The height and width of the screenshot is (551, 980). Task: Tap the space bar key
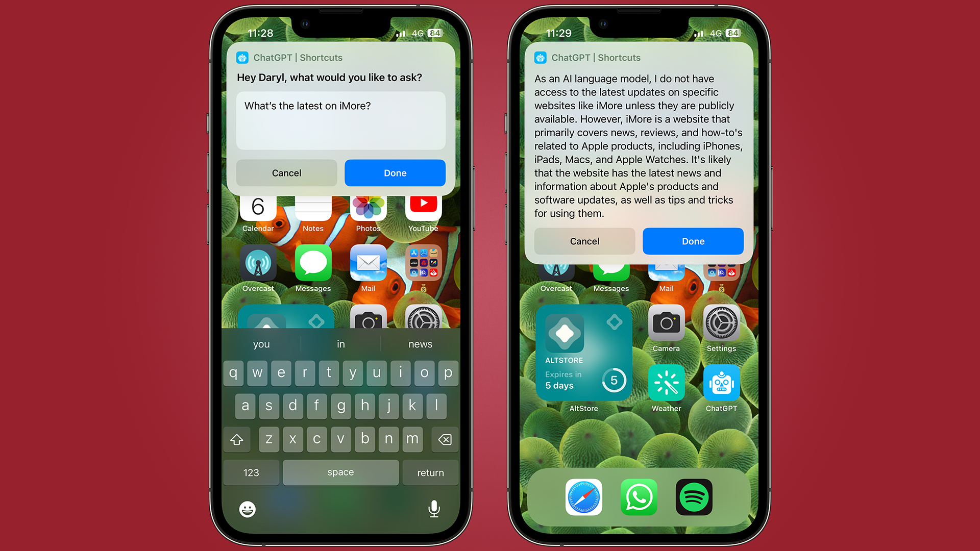340,471
